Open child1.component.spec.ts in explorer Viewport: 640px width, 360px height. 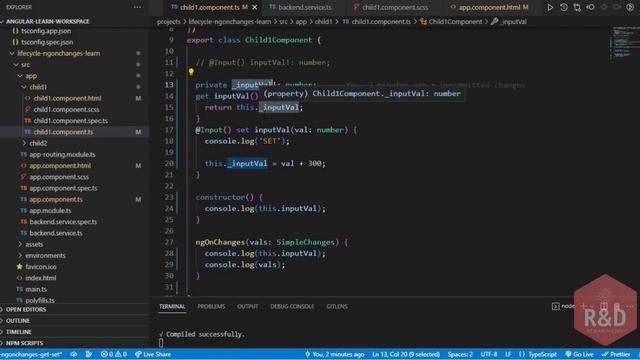pos(71,121)
